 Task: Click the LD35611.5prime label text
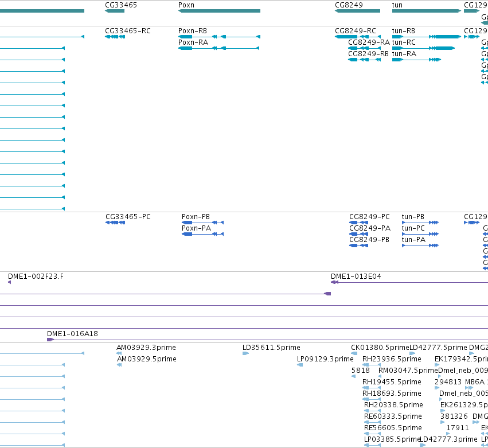(271, 348)
